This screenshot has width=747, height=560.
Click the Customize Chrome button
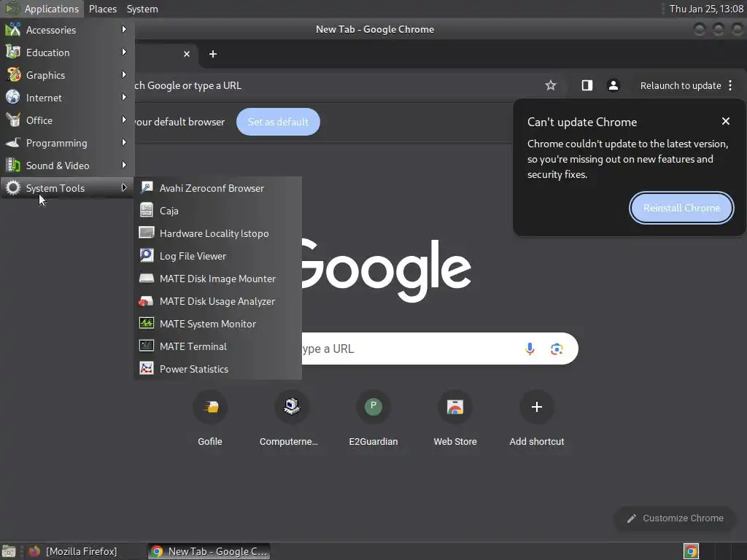coord(675,518)
